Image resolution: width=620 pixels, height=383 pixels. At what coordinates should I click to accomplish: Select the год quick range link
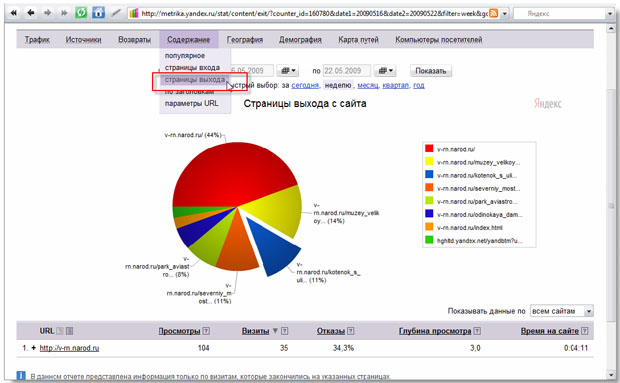point(419,85)
